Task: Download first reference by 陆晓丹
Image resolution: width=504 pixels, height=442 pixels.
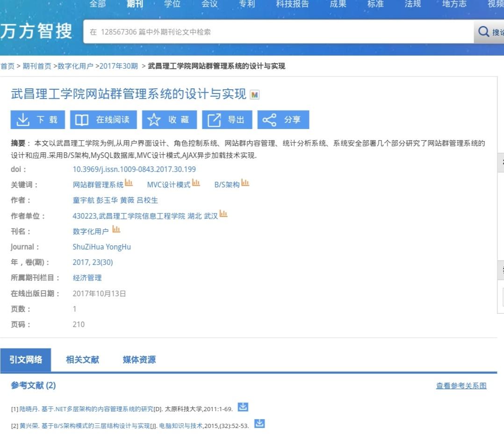Action: [243, 407]
